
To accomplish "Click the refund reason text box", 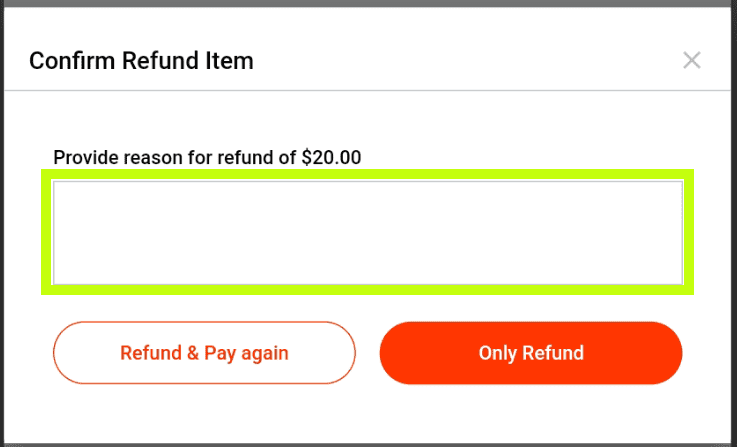I will (367, 232).
